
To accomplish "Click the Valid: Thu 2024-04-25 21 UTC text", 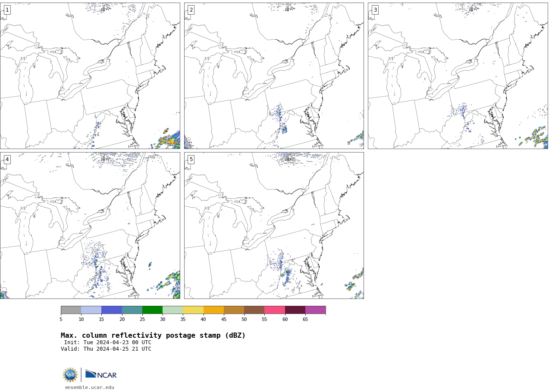I will point(106,349).
